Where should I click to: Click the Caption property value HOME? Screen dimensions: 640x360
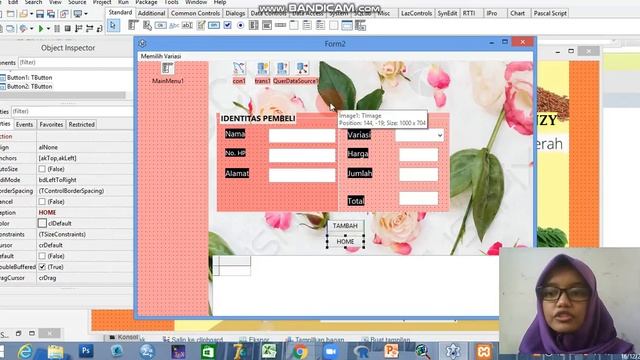click(47, 213)
